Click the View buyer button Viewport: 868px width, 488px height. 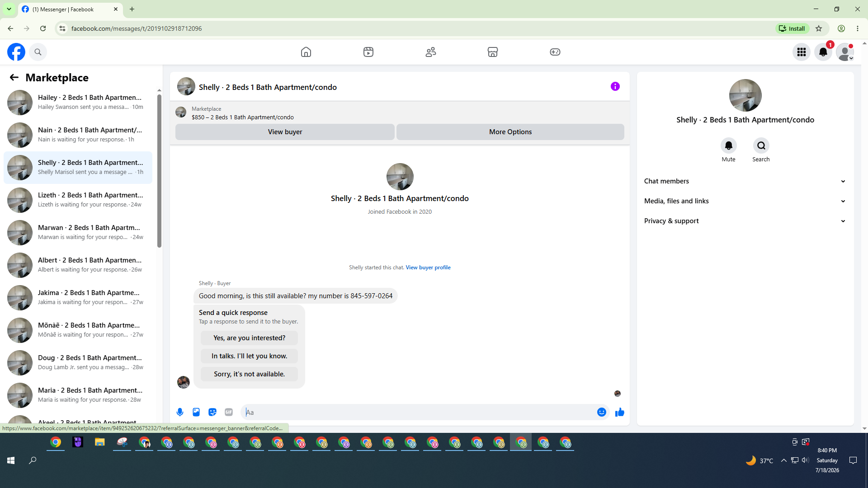tap(285, 132)
